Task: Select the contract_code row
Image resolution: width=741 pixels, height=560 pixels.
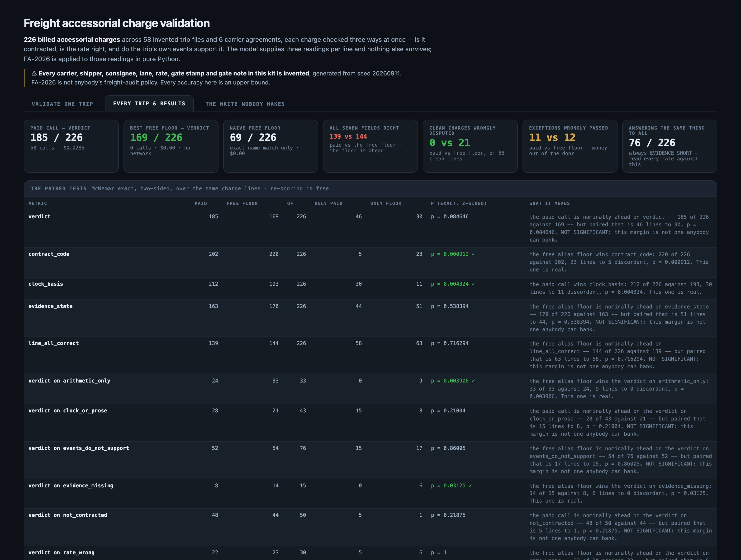Action: (x=370, y=262)
